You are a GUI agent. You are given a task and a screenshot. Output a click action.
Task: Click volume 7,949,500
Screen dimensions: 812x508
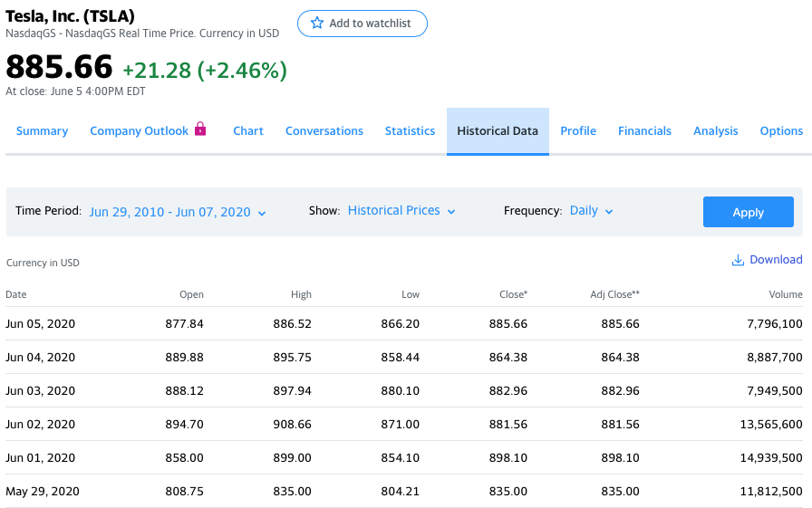point(775,391)
